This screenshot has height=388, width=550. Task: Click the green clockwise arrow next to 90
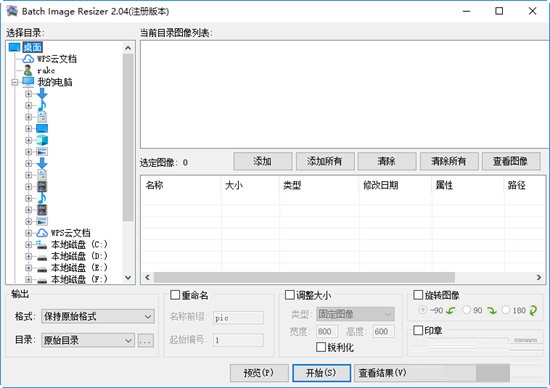[492, 310]
